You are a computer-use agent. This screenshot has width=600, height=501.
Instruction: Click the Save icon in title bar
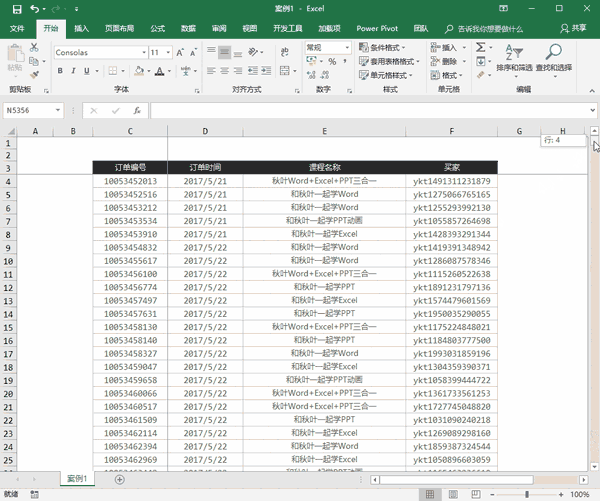tap(17, 9)
